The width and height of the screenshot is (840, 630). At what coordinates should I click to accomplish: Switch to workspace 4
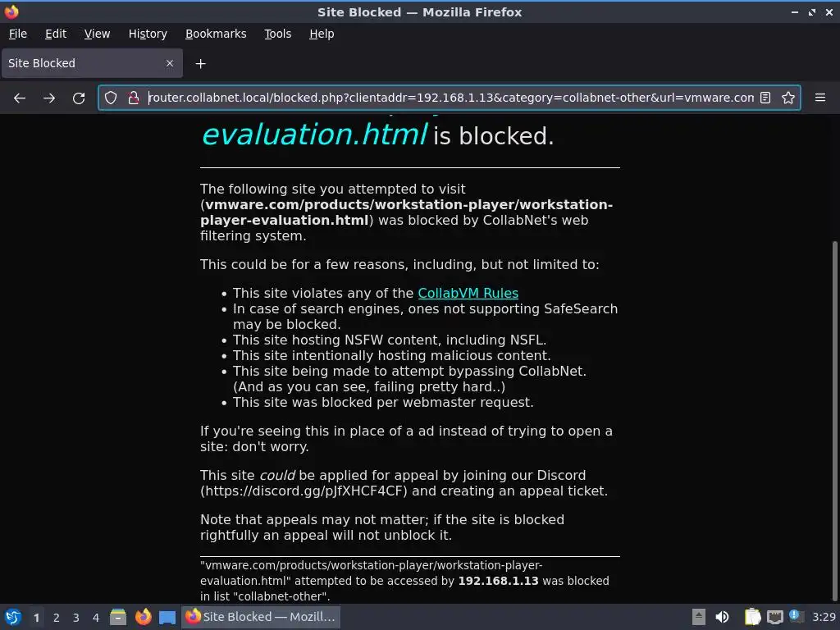pyautogui.click(x=96, y=618)
